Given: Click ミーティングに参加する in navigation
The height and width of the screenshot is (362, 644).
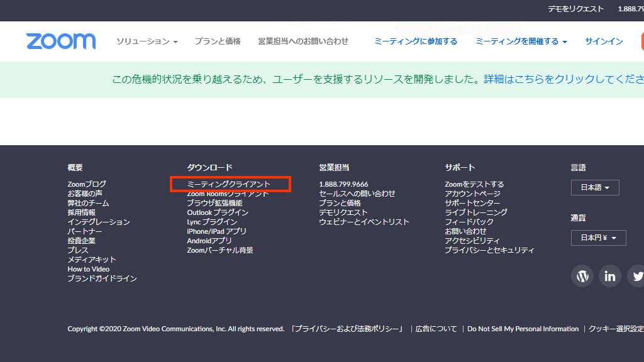Looking at the screenshot, I should point(416,41).
